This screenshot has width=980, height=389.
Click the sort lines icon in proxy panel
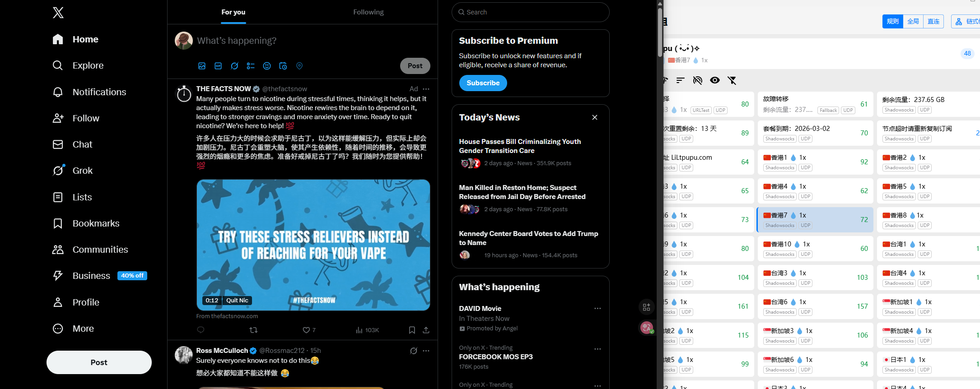click(681, 80)
